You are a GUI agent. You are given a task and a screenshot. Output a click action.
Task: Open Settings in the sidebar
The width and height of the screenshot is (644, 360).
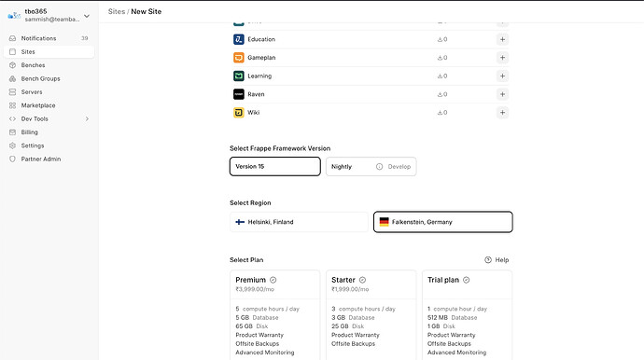pos(49,145)
